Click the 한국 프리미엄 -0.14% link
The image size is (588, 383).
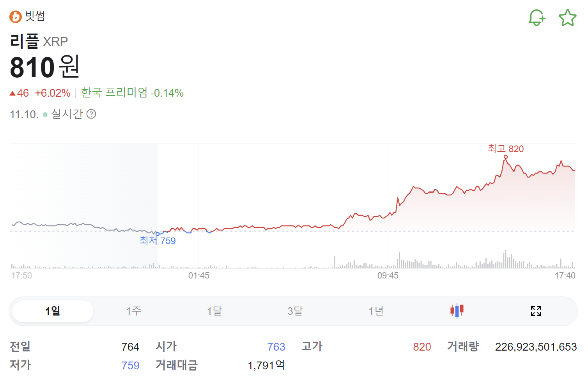coord(132,93)
